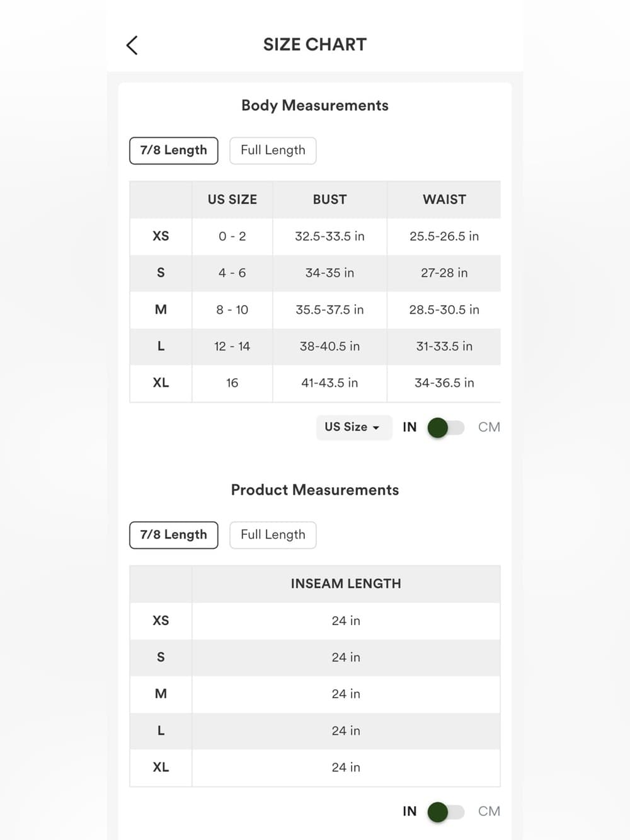Switch Product Measurements to Full Length
The width and height of the screenshot is (630, 840).
[273, 535]
